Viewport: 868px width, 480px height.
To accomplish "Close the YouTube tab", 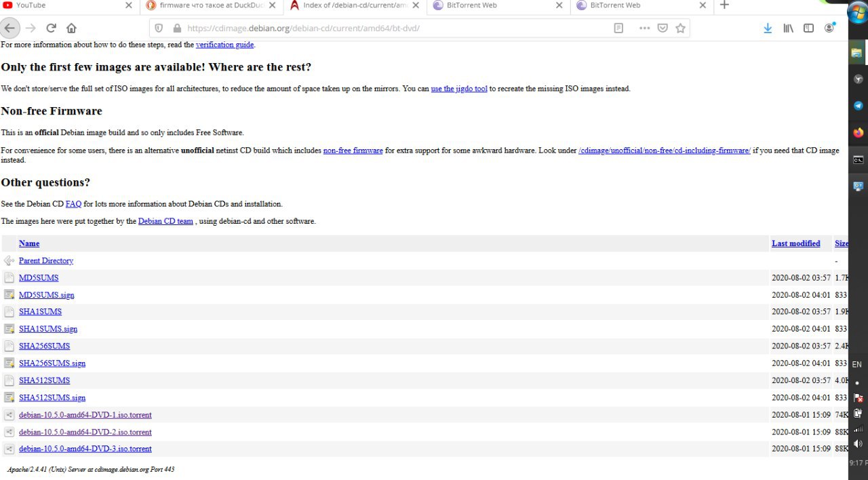I will (x=129, y=5).
